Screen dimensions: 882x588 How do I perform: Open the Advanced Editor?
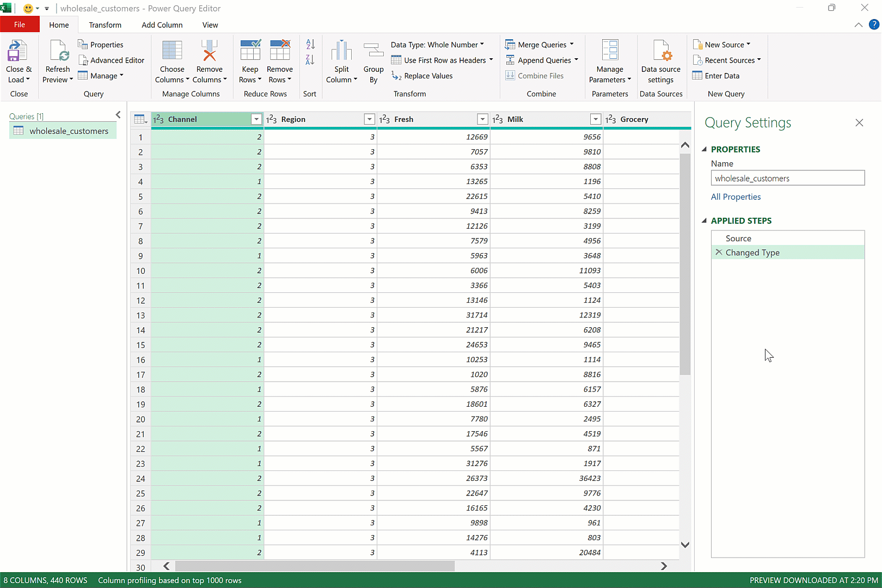[112, 60]
